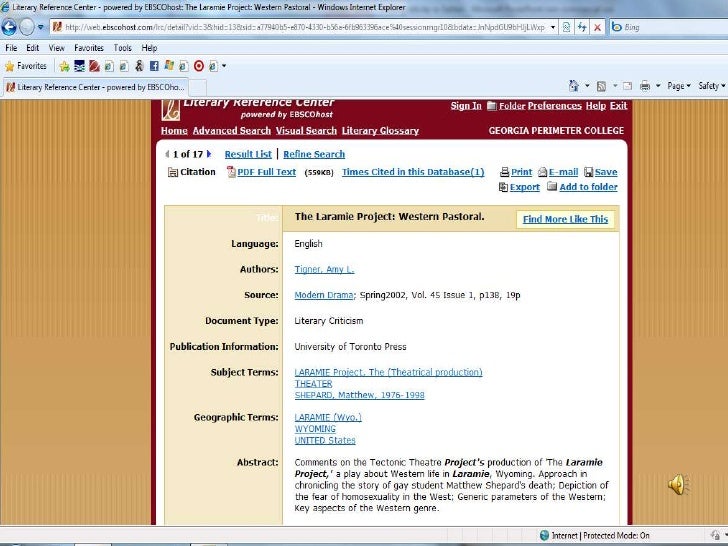Viewport: 728px width, 546px height.
Task: Open Times Cited in this Database link
Action: pyautogui.click(x=413, y=172)
